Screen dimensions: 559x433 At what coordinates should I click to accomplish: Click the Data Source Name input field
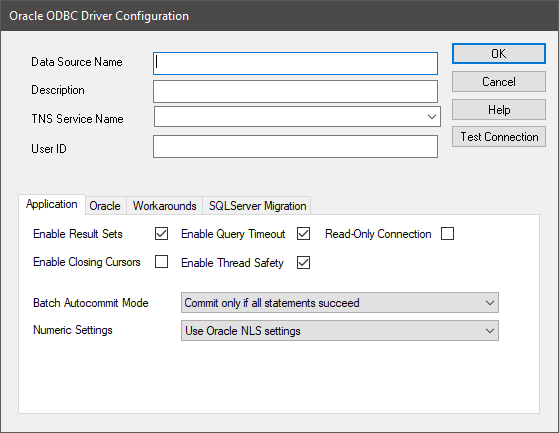pos(295,63)
